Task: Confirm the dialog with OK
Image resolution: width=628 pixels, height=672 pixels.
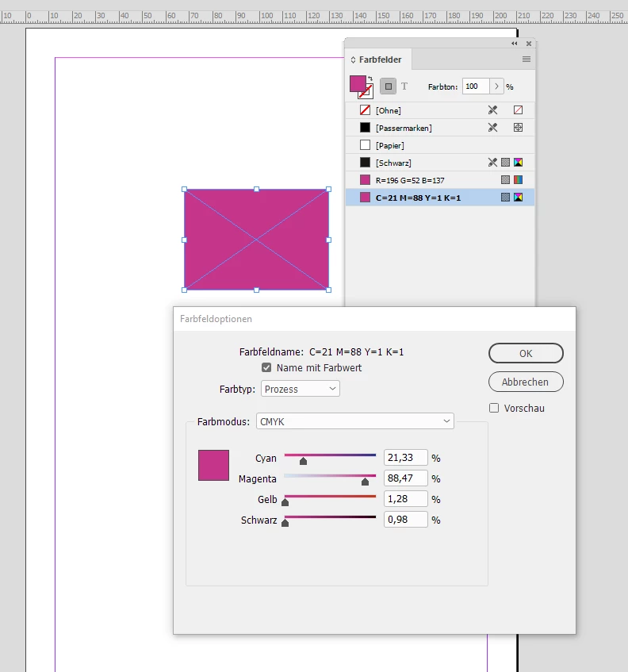Action: pos(526,354)
